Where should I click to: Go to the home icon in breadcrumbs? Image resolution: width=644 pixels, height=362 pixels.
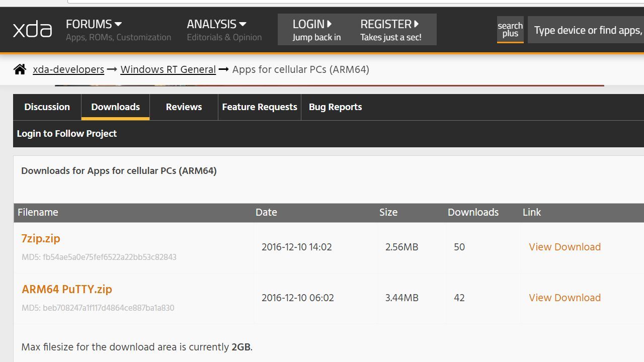coord(20,69)
